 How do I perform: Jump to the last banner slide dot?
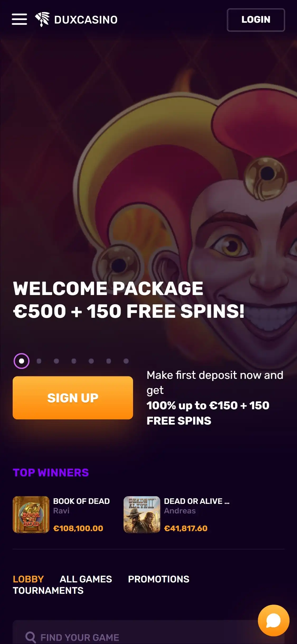coord(126,361)
